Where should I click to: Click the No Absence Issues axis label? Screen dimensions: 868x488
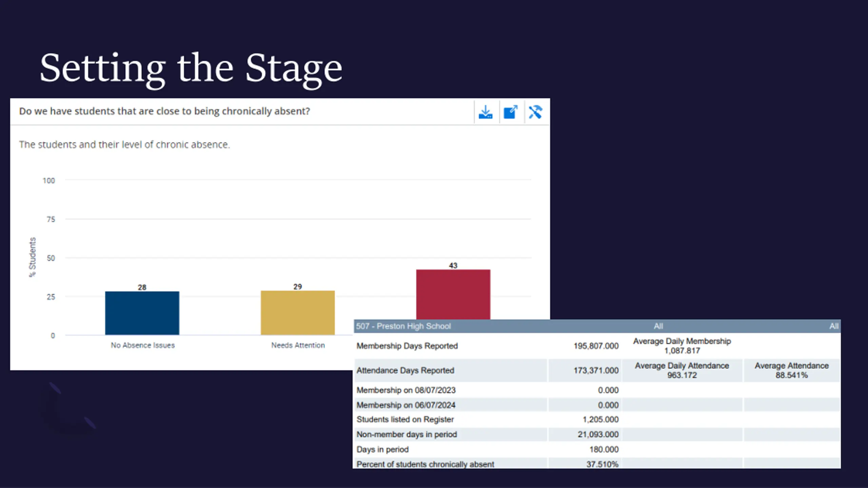coord(143,345)
